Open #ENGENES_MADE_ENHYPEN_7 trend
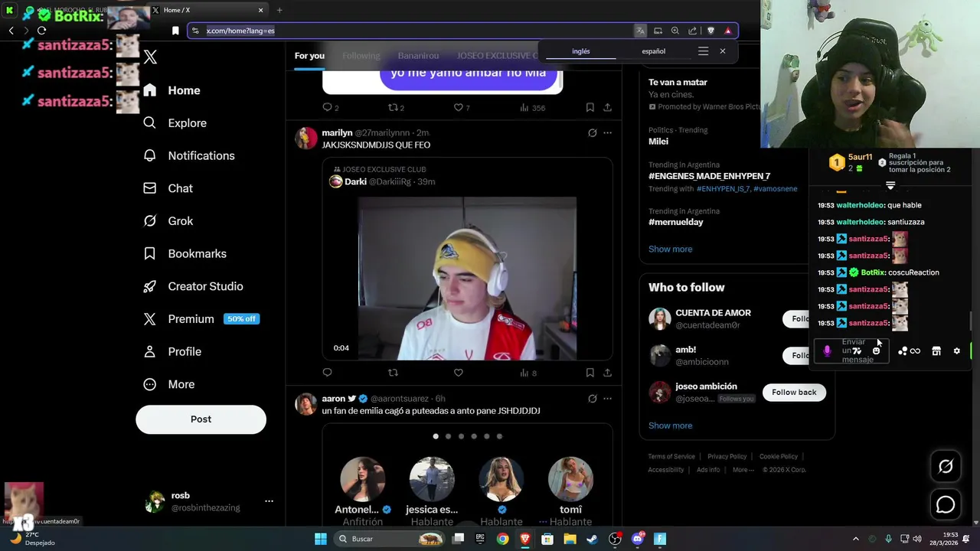Viewport: 980px width, 551px height. [x=709, y=176]
